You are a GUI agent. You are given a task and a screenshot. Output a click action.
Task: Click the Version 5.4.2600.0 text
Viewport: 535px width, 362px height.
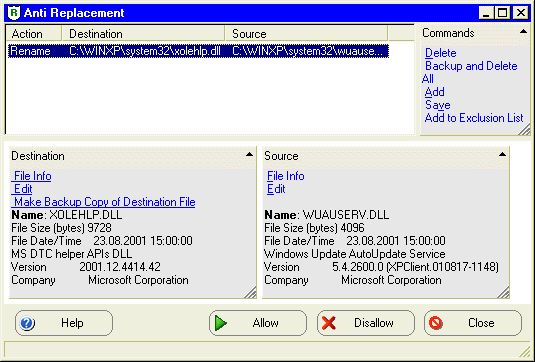(381, 267)
